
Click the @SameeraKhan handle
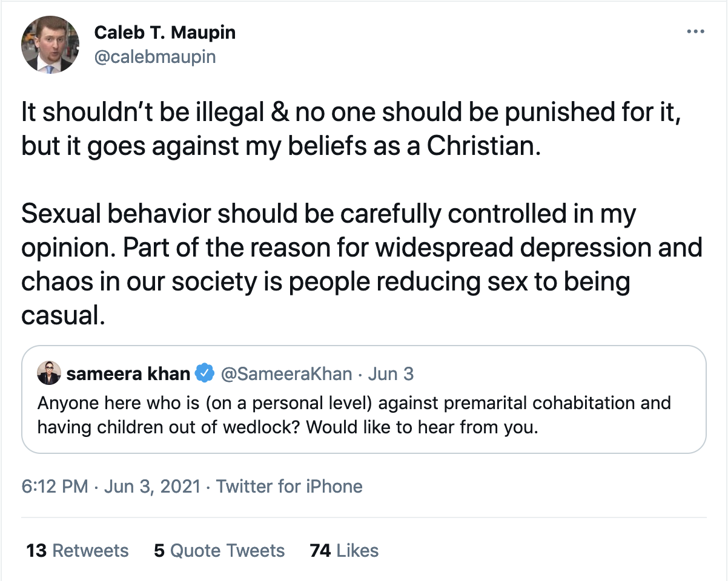coord(286,374)
